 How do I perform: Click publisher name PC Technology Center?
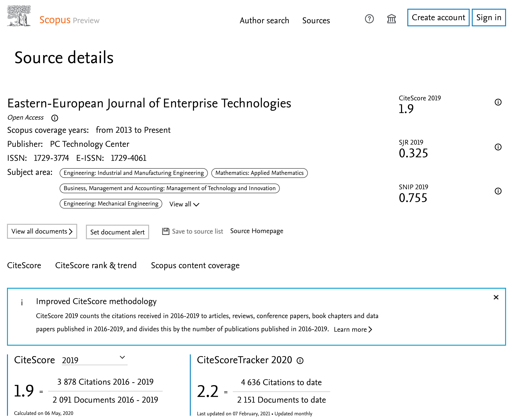coord(90,144)
